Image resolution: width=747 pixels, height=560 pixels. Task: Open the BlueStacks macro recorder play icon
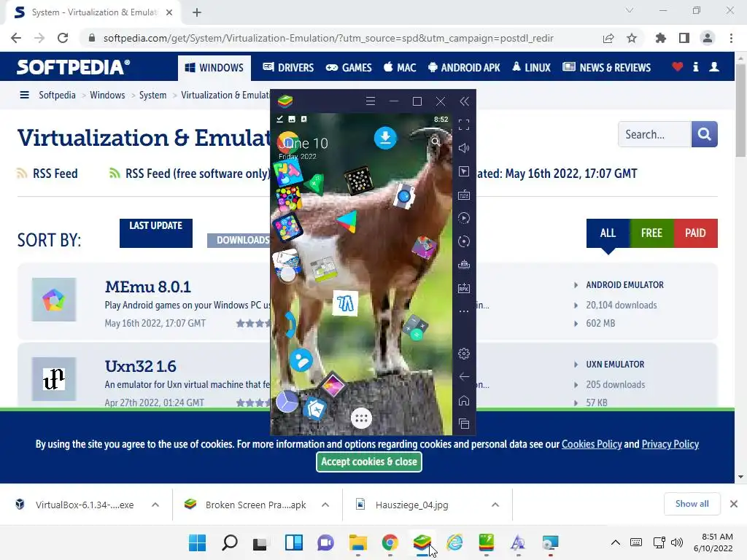pyautogui.click(x=463, y=218)
